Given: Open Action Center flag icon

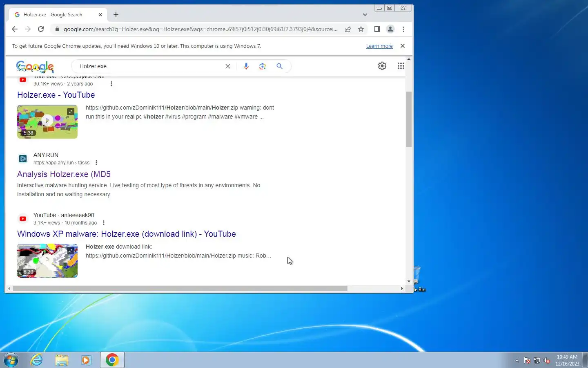Looking at the screenshot, I should 527,361.
